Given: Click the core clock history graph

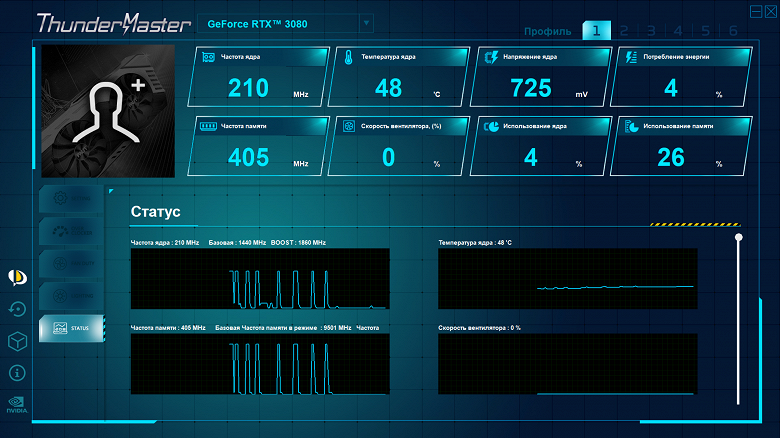Looking at the screenshot, I should coord(260,279).
